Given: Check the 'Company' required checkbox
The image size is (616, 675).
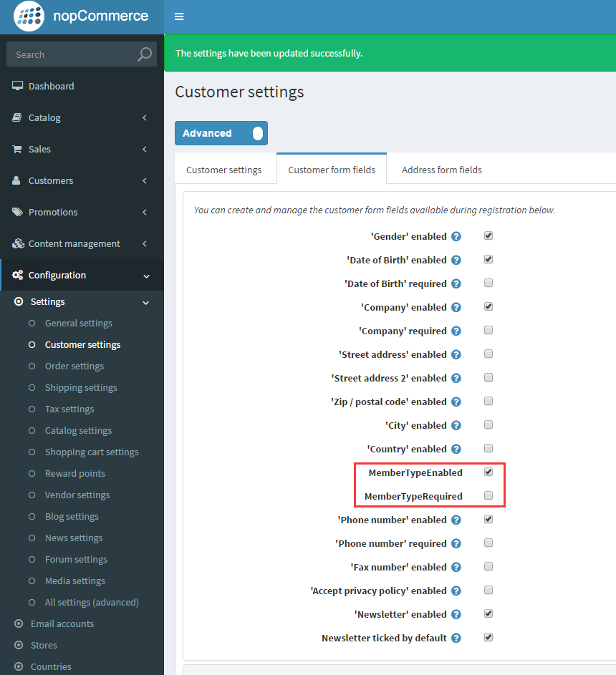Looking at the screenshot, I should pyautogui.click(x=488, y=330).
